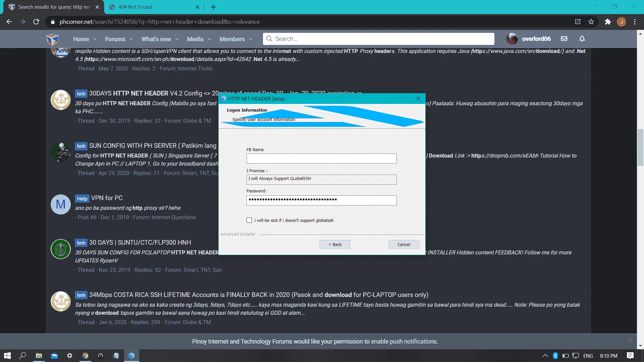This screenshot has height=362, width=644.
Task: Open Internet Tricks forum link
Action: [x=195, y=68]
